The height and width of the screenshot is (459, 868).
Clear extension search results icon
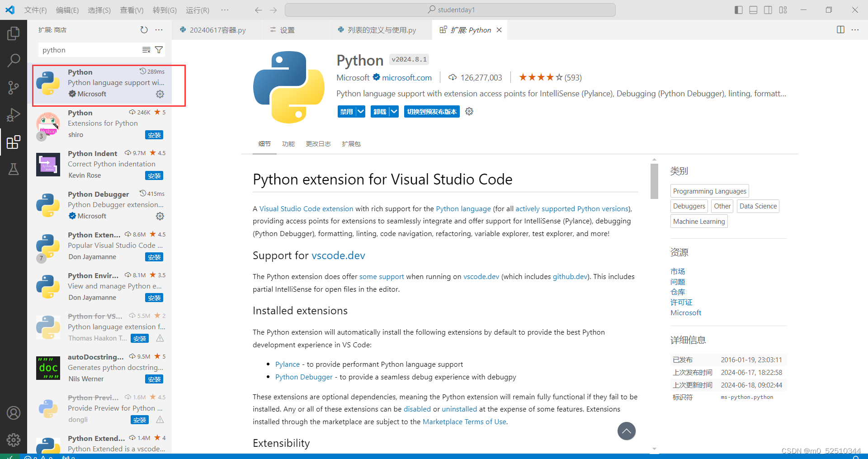pos(146,50)
